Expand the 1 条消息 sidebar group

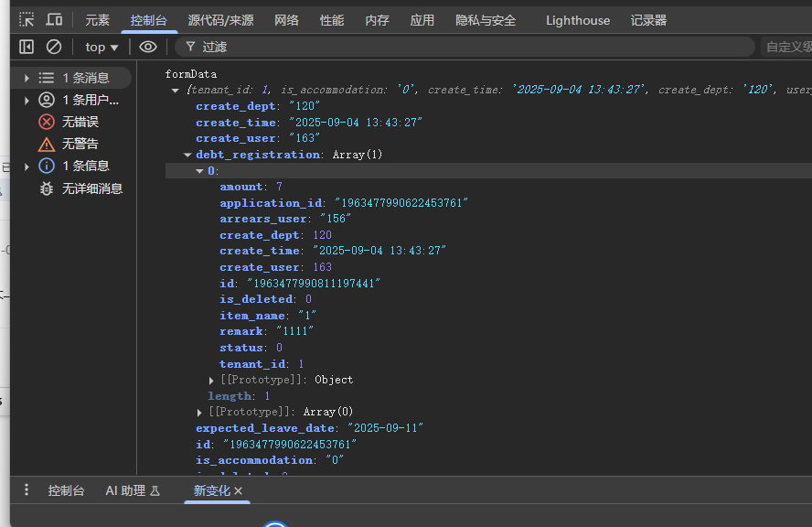[x=27, y=78]
